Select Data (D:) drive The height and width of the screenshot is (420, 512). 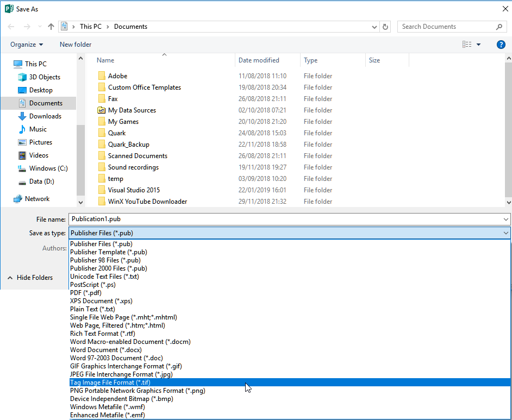coord(36,181)
